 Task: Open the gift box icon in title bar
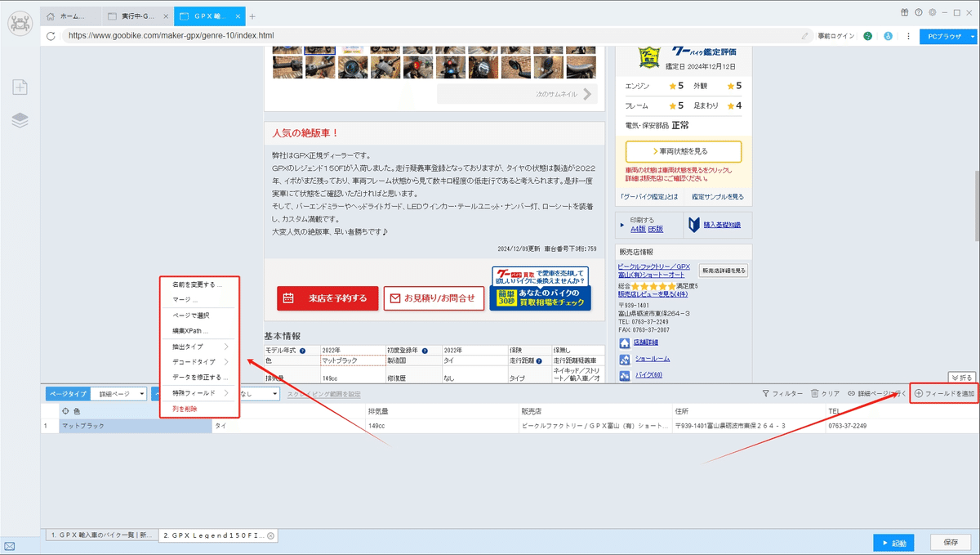pos(905,12)
